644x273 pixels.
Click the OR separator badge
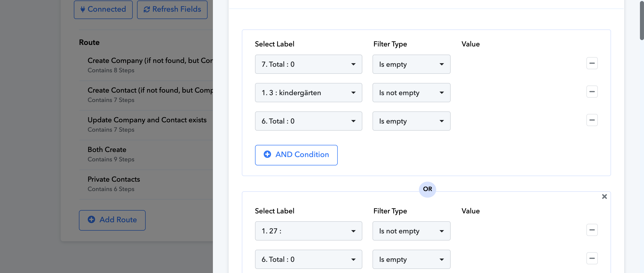(x=427, y=189)
